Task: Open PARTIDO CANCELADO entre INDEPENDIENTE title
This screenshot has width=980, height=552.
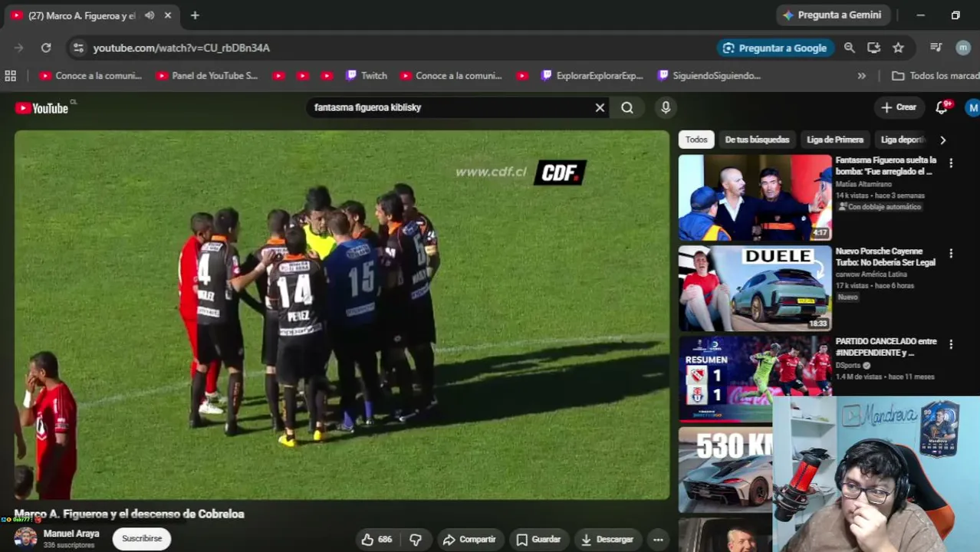Action: click(x=886, y=347)
